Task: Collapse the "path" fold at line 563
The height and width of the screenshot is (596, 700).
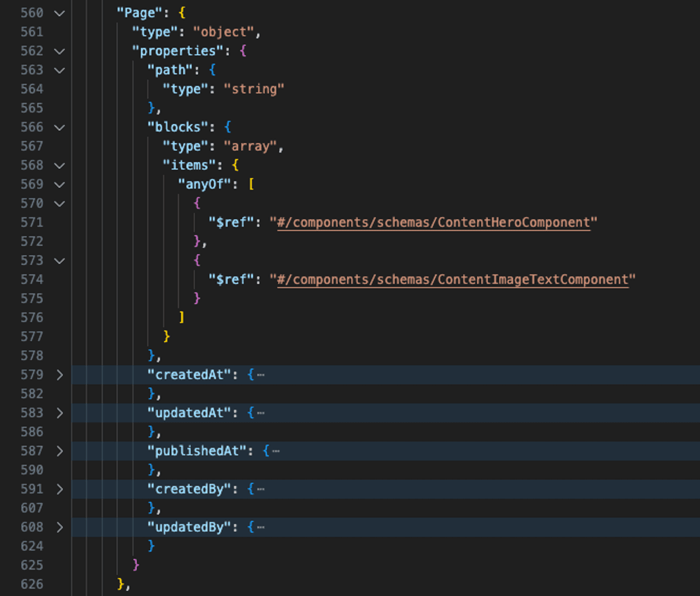Action: [x=59, y=70]
